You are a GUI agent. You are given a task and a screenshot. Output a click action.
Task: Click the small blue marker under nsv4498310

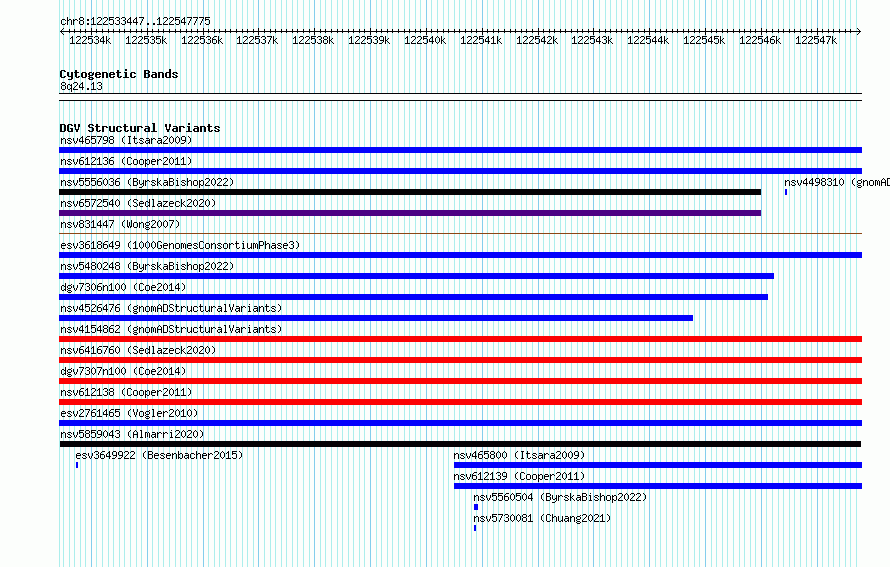[x=786, y=192]
